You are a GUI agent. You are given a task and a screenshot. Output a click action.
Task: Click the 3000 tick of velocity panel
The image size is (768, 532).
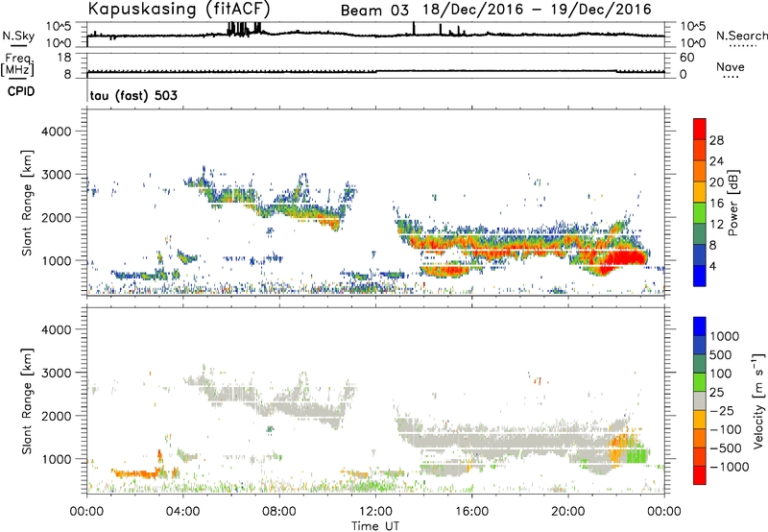click(56, 373)
